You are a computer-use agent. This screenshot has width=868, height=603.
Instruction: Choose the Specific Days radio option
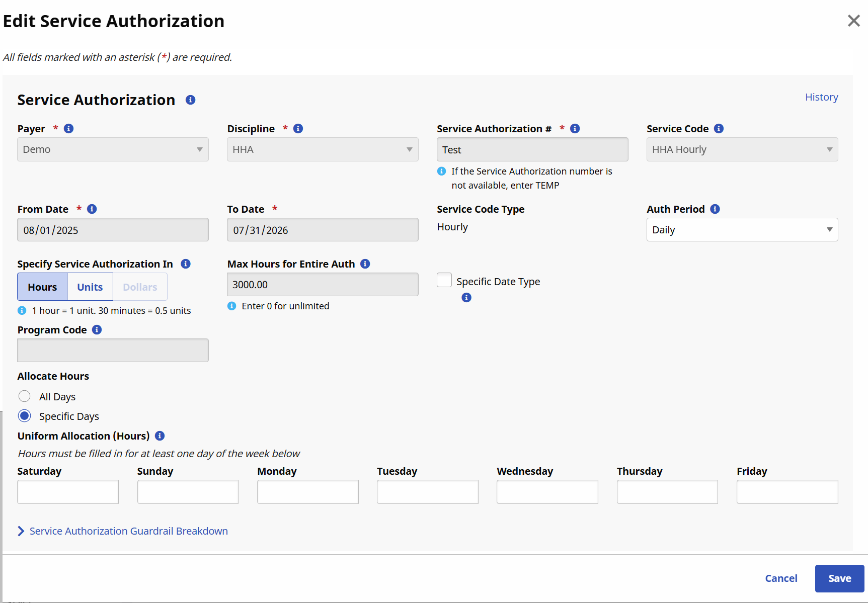click(24, 416)
